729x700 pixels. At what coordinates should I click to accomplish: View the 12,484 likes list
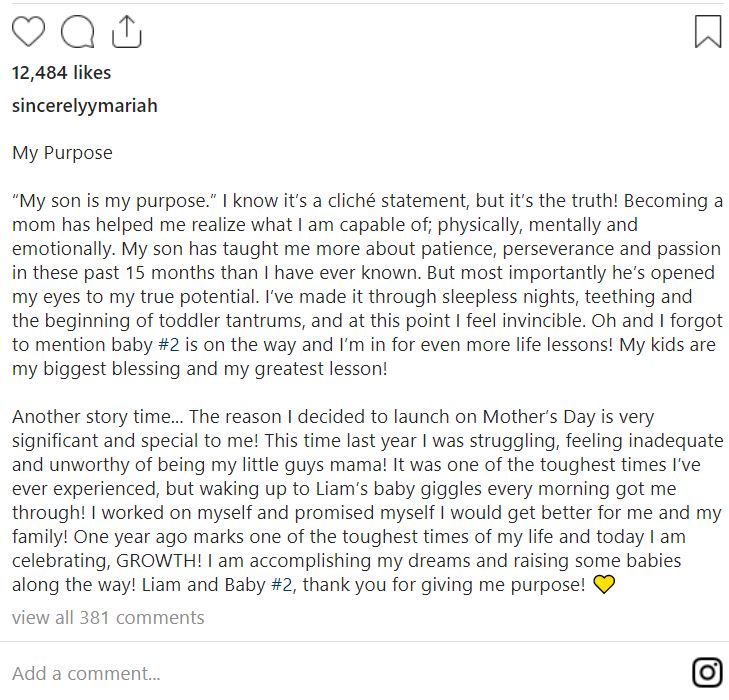coord(61,73)
